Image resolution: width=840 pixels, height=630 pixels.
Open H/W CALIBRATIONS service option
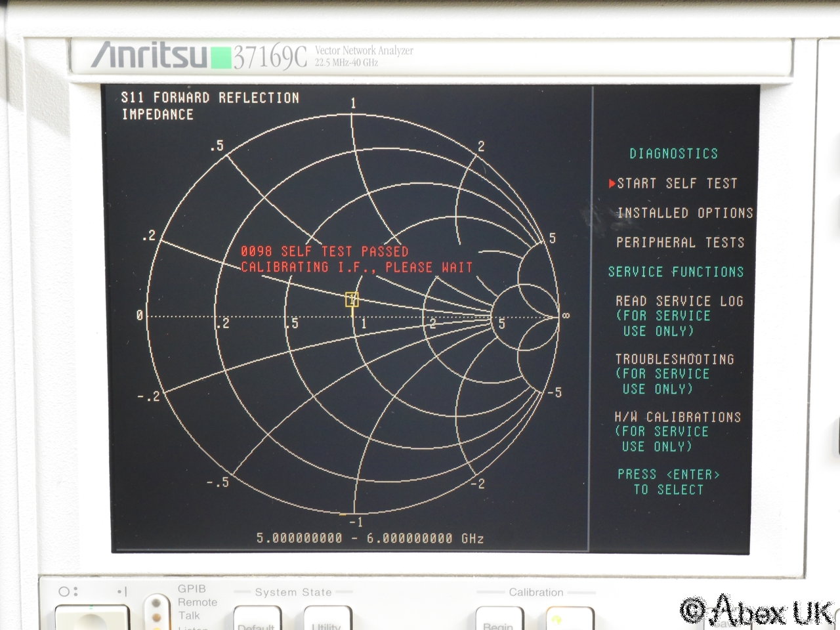click(x=677, y=417)
